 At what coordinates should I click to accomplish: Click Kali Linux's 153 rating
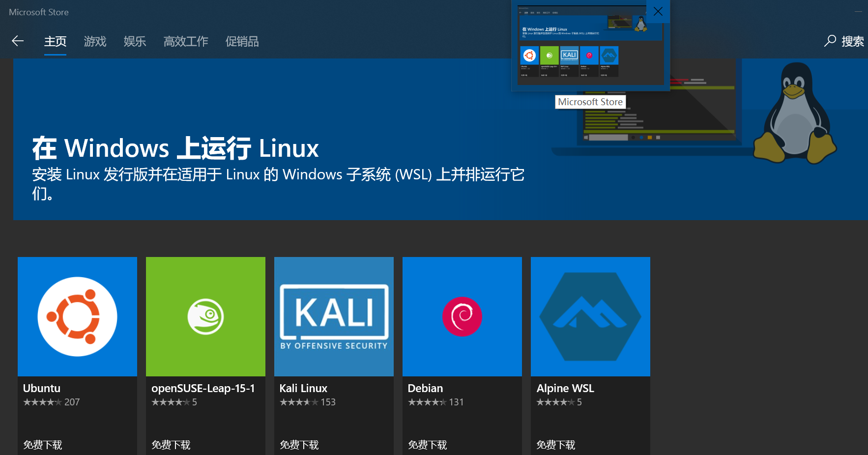308,402
